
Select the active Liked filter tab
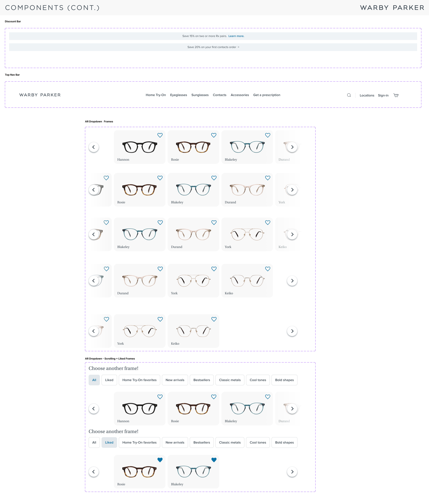[109, 443]
